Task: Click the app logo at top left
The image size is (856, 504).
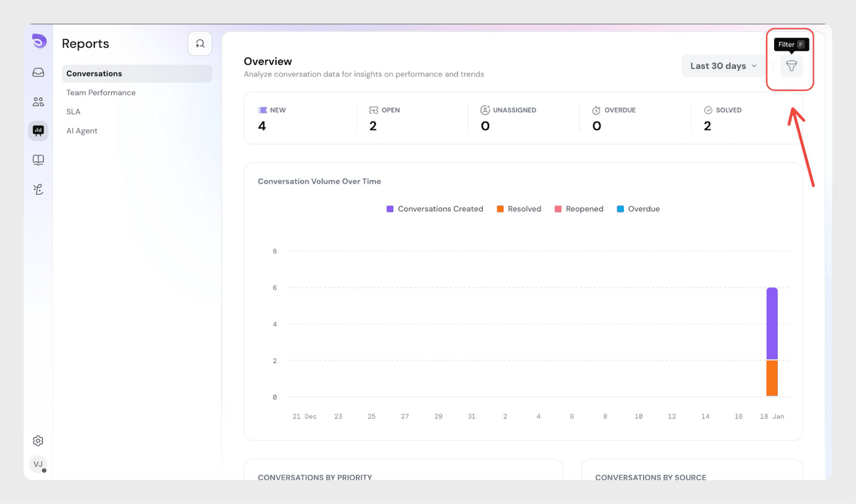Action: 39,41
